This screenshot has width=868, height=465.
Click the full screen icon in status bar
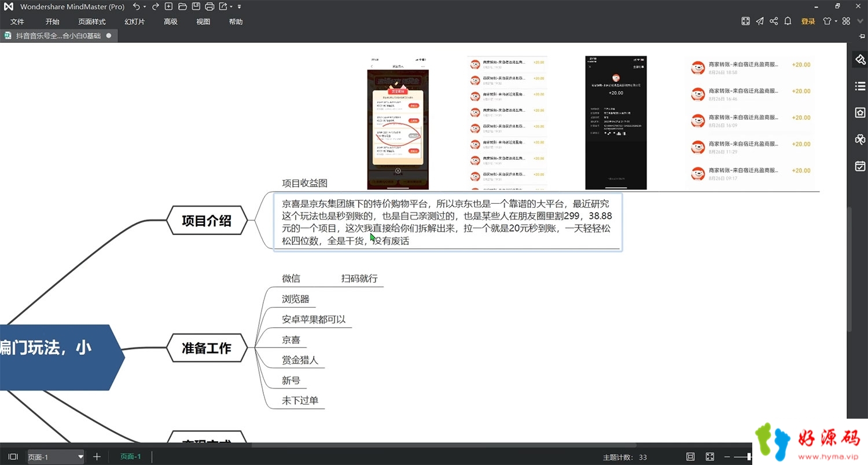point(710,457)
